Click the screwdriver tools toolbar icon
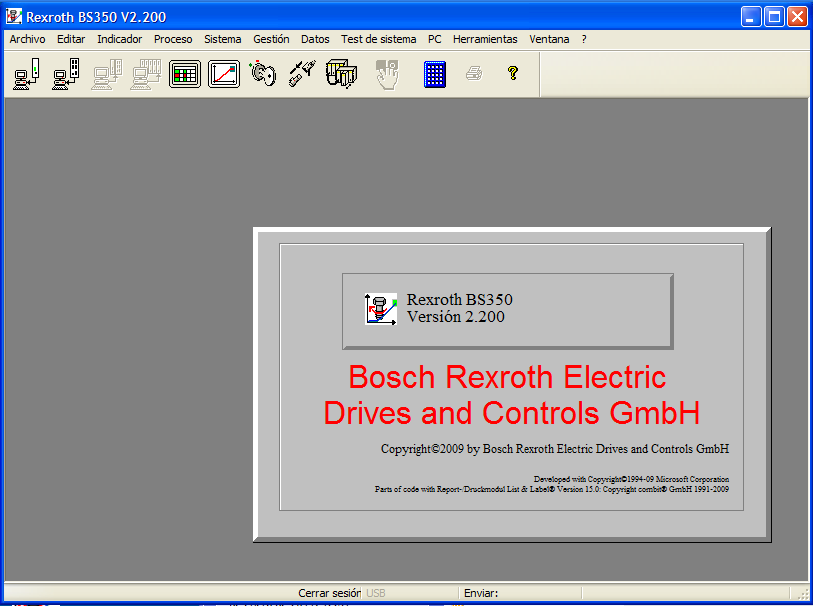 (x=302, y=74)
